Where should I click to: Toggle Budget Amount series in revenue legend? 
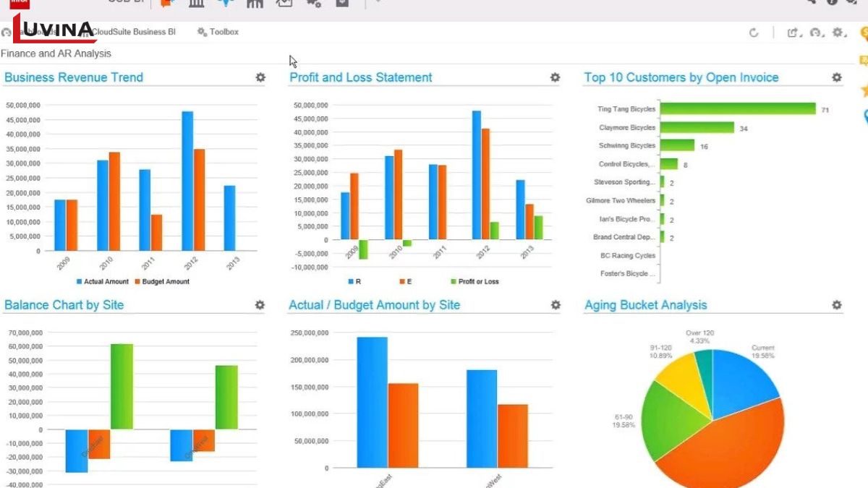pos(161,281)
